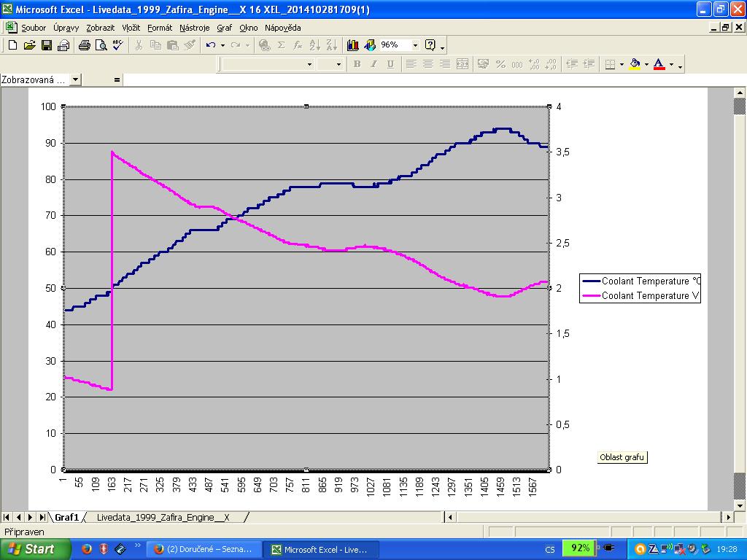Launch the Chart Wizard icon
This screenshot has height=560, width=747.
tap(353, 45)
